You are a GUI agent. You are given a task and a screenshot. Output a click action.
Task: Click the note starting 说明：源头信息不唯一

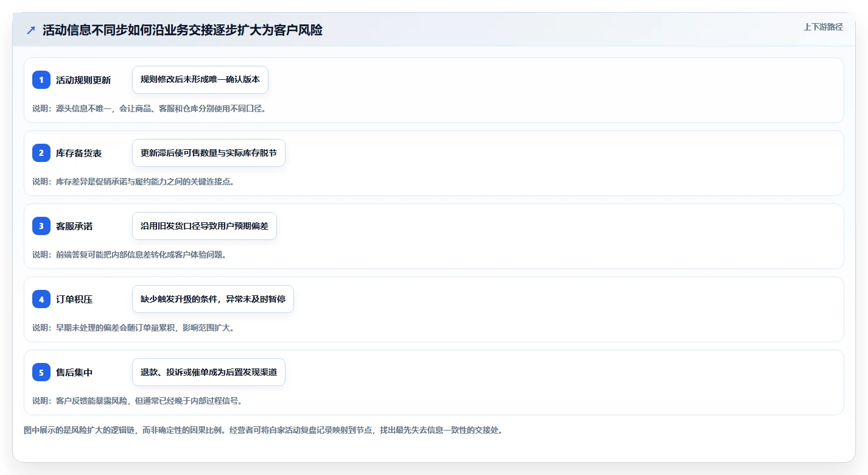[x=150, y=108]
